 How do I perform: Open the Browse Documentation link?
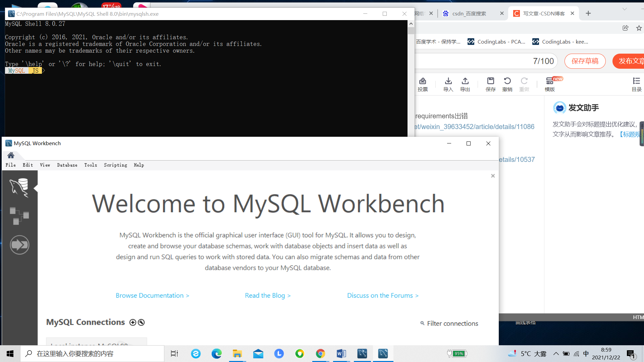pyautogui.click(x=152, y=295)
